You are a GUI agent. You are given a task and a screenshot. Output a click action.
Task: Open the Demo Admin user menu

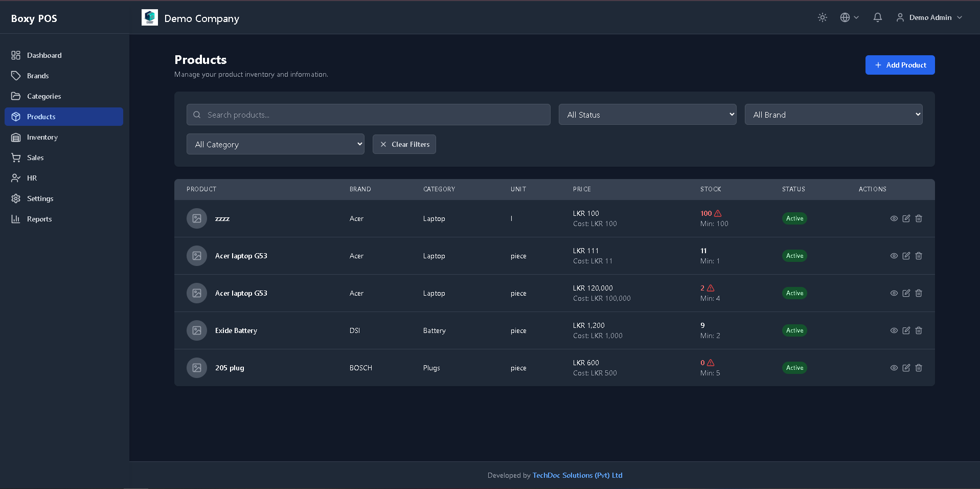(x=929, y=17)
